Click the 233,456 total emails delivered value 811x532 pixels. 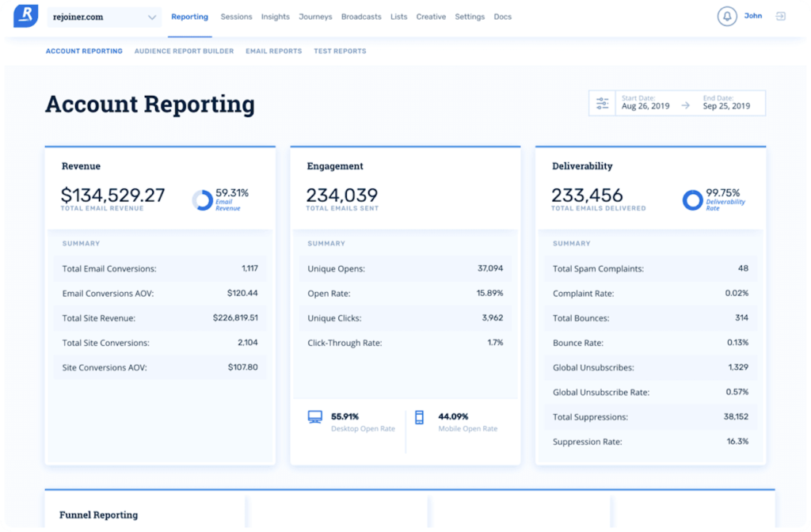pos(587,196)
